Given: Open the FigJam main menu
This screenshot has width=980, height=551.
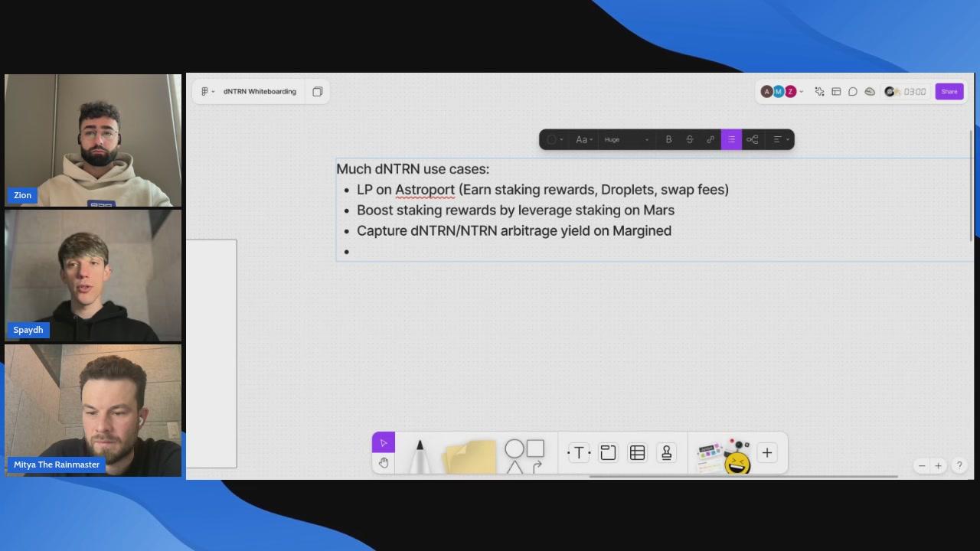Looking at the screenshot, I should point(207,91).
